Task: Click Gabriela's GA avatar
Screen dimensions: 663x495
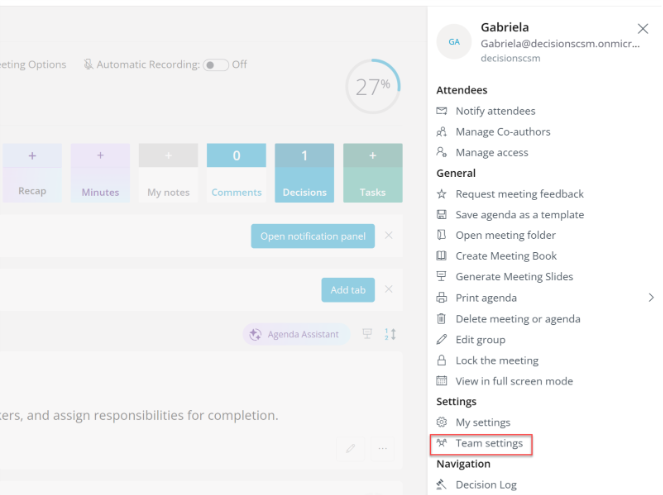Action: coord(454,42)
